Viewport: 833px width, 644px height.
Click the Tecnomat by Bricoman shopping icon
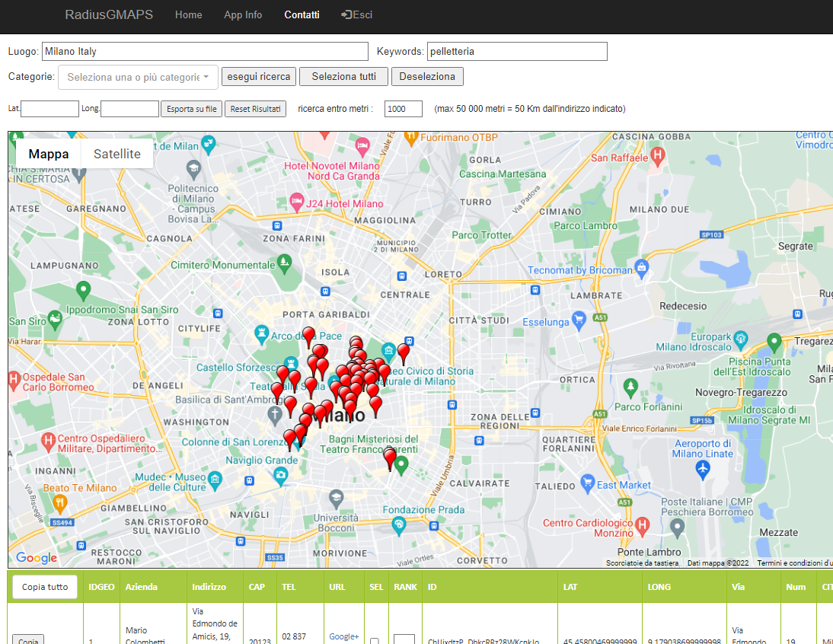[642, 268]
